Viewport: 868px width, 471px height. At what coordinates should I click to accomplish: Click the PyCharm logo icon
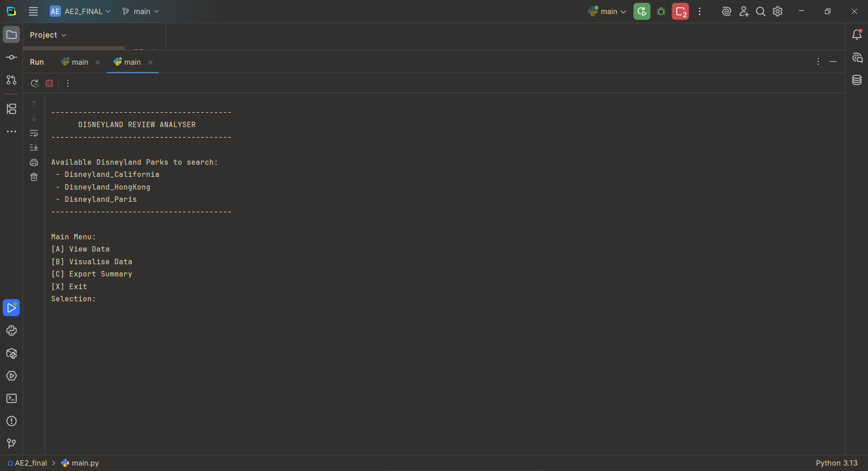pos(11,11)
